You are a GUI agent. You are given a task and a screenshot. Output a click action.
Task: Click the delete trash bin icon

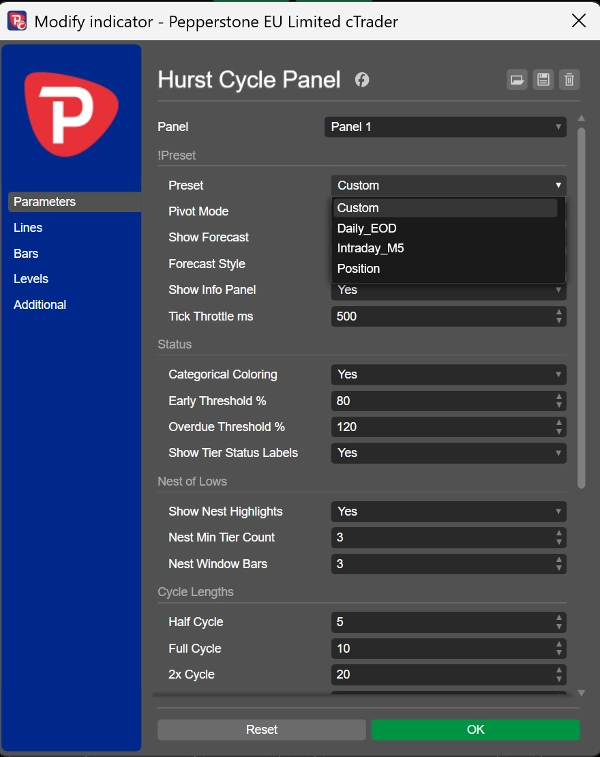569,80
